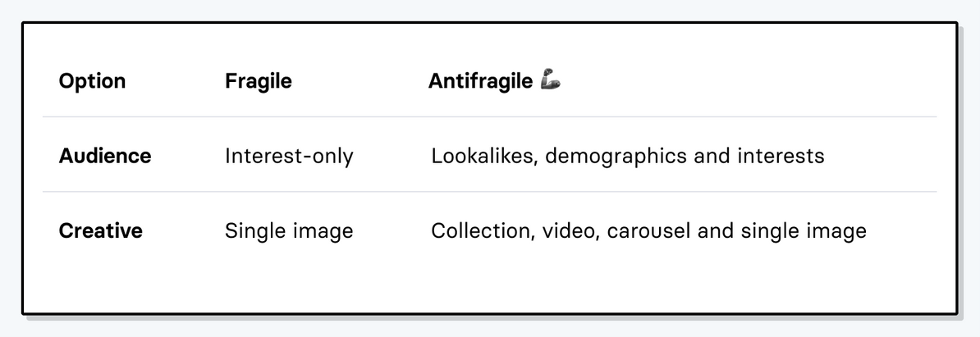Viewport: 980px width, 337px height.
Task: Click the Audience row label
Action: 105,156
